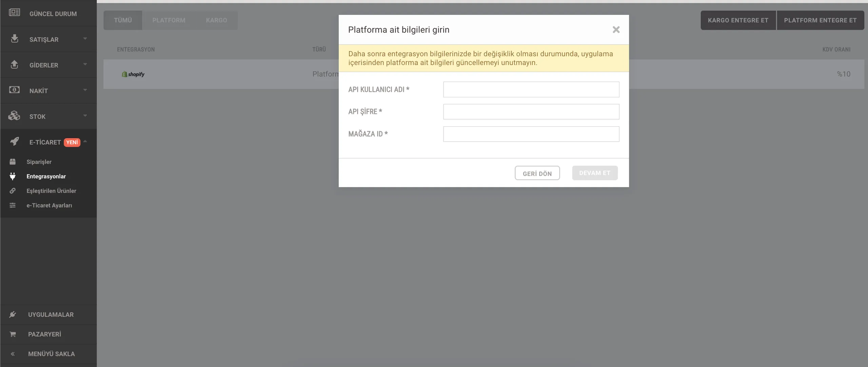868x367 pixels.
Task: Switch to the Platform tab
Action: 169,20
